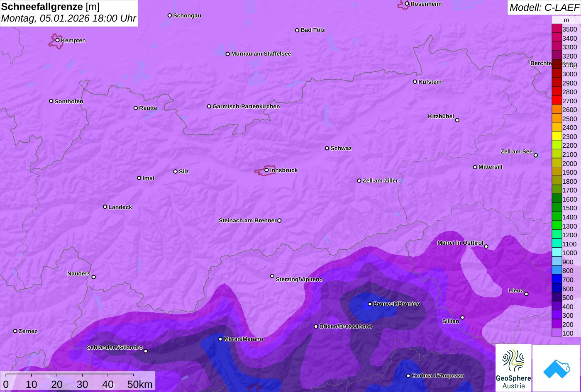Viewport: 581px width, 392px height.
Task: Click the 2000 legend value
Action: tap(569, 163)
